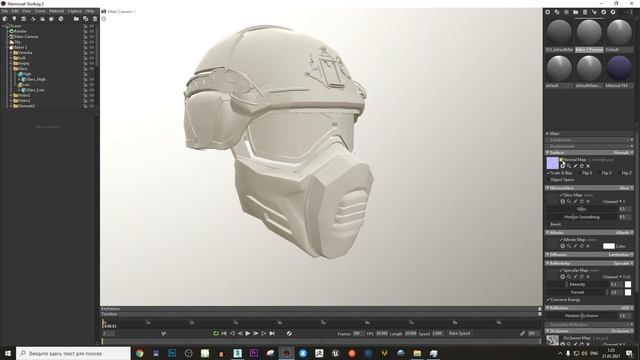The width and height of the screenshot is (640, 360).
Task: Open Chrome from the Windows taskbar
Action: pos(140,353)
